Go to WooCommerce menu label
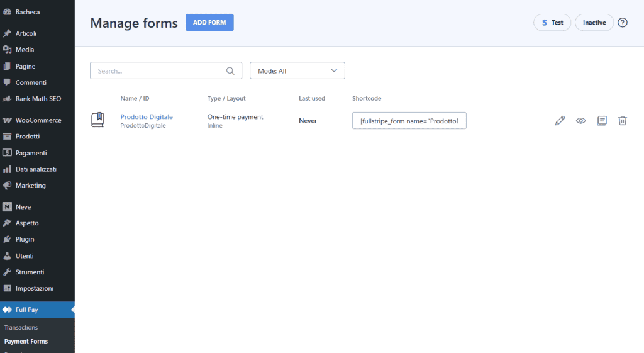The width and height of the screenshot is (644, 353). 38,120
